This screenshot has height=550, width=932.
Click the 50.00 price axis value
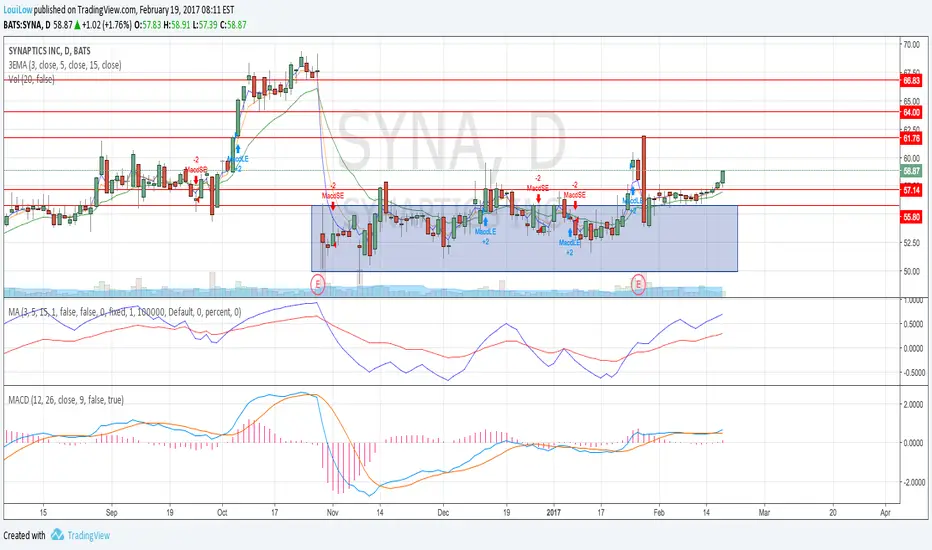912,272
